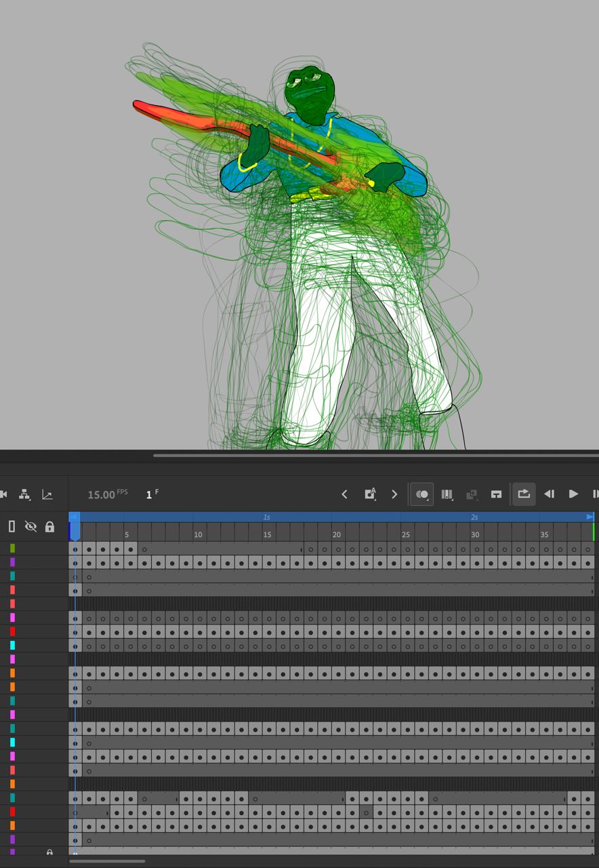Image resolution: width=599 pixels, height=868 pixels.
Task: Click the insert keyframe button
Action: [370, 494]
